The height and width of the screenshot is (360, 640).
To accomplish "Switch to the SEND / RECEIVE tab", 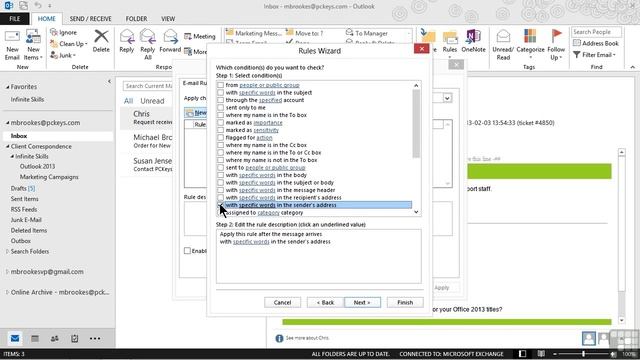I will [91, 19].
